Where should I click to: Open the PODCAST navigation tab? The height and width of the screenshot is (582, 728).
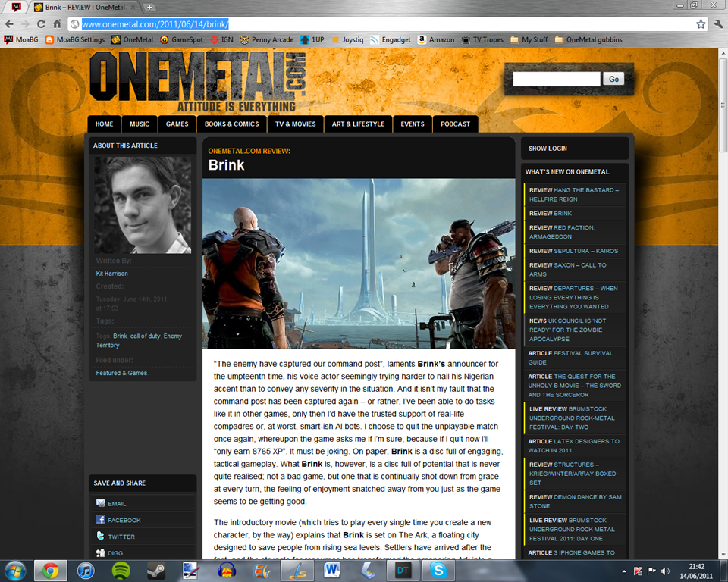(455, 124)
